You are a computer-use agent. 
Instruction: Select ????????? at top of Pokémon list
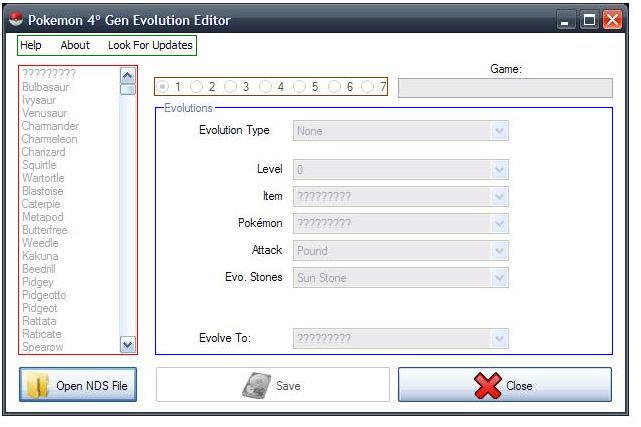pos(49,74)
